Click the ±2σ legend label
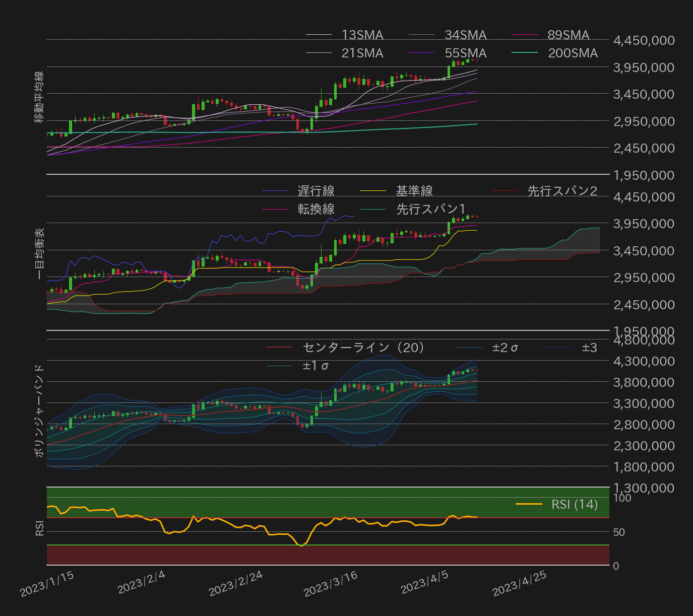Screen dimensions: 693x616 (x=505, y=348)
